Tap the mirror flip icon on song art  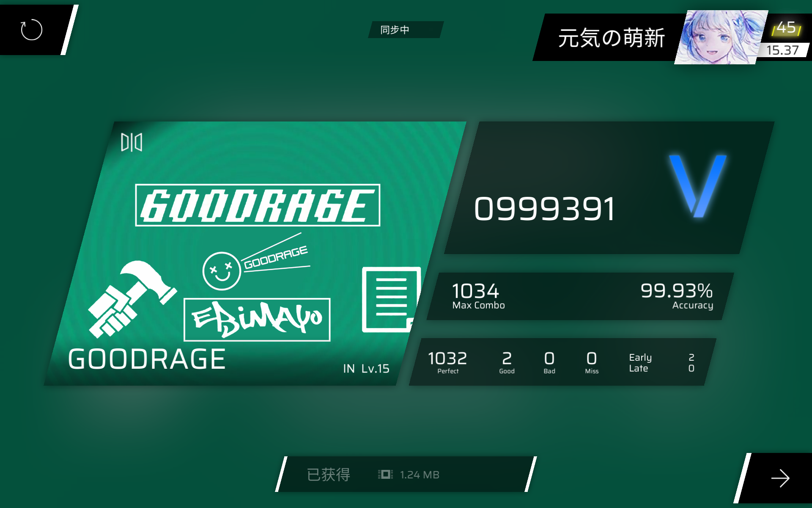click(x=132, y=142)
